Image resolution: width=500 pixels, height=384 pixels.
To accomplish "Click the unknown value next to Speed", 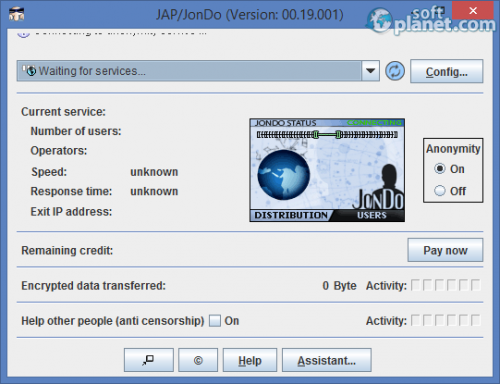I will 154,172.
